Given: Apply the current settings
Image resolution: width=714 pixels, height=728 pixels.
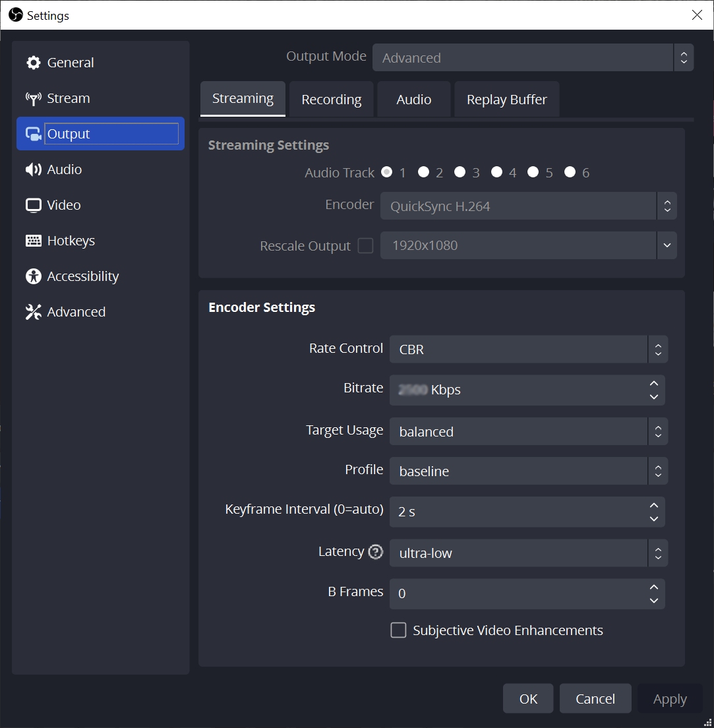Looking at the screenshot, I should [x=670, y=698].
